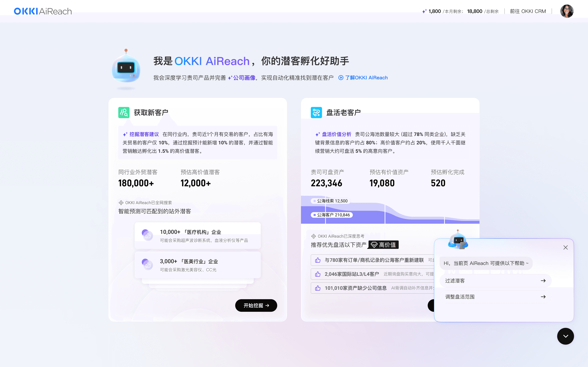Collapse assistant with round chevron-down button

point(565,336)
